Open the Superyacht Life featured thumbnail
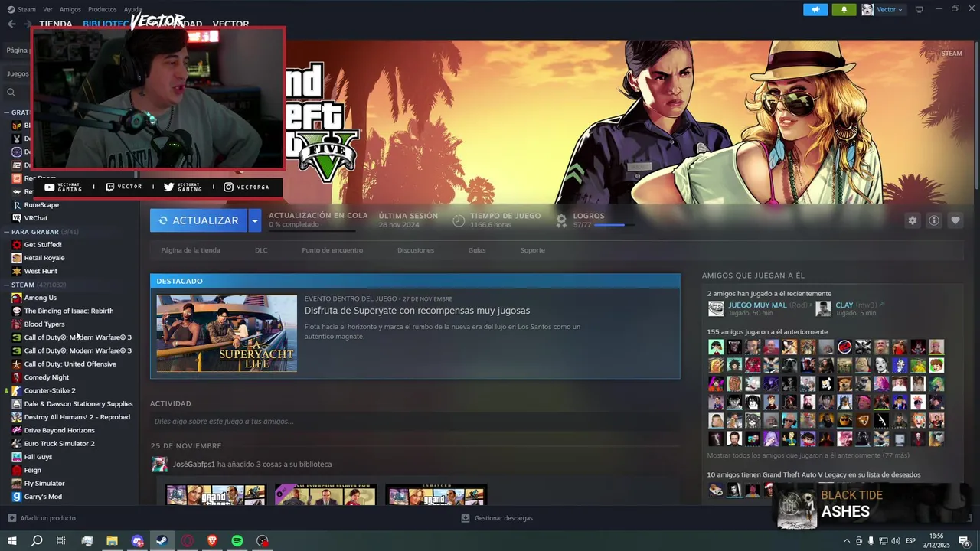 pos(227,334)
